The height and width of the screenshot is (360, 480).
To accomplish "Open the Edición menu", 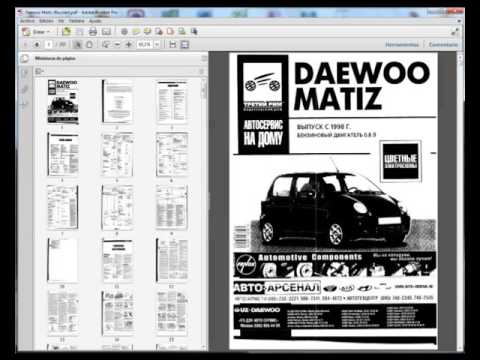I will click(46, 21).
